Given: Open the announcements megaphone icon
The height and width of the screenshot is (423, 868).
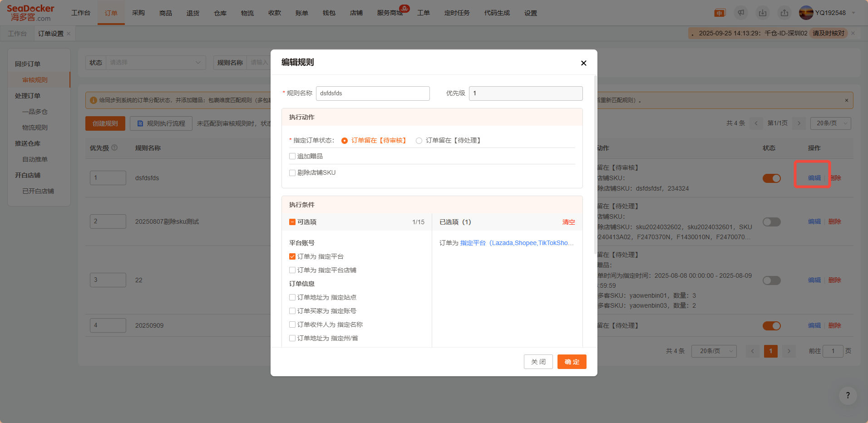Looking at the screenshot, I should [741, 13].
